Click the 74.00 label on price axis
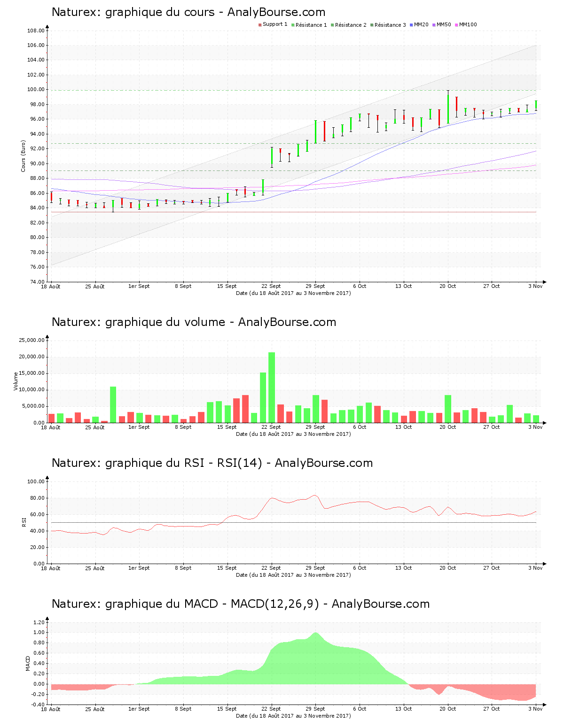The width and height of the screenshot is (564, 728). [x=37, y=282]
